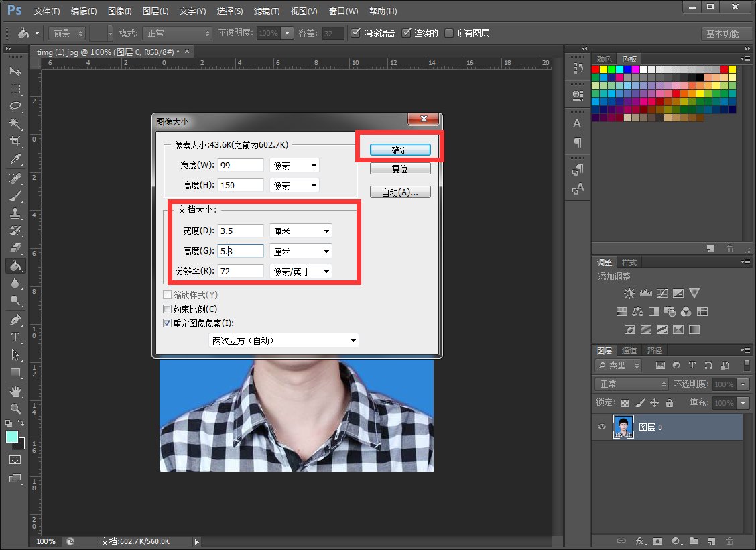Click the 自动(A)... button

click(399, 192)
